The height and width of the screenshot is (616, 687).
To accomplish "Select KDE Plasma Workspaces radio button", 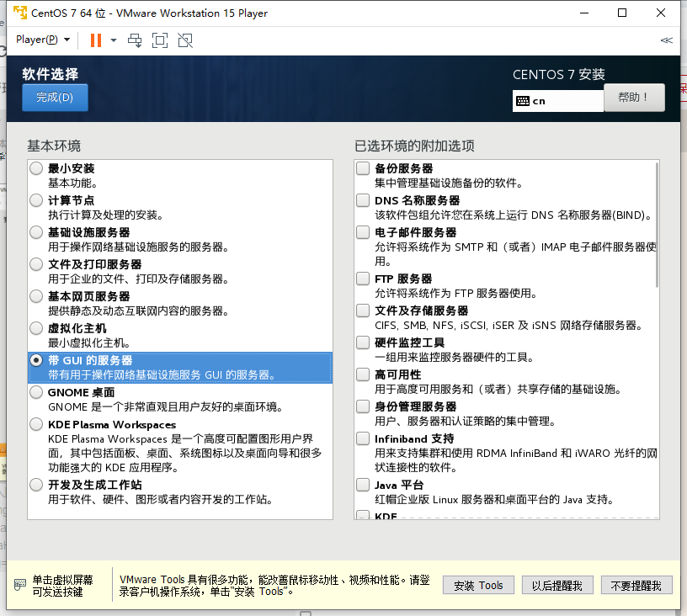I will pyautogui.click(x=36, y=424).
